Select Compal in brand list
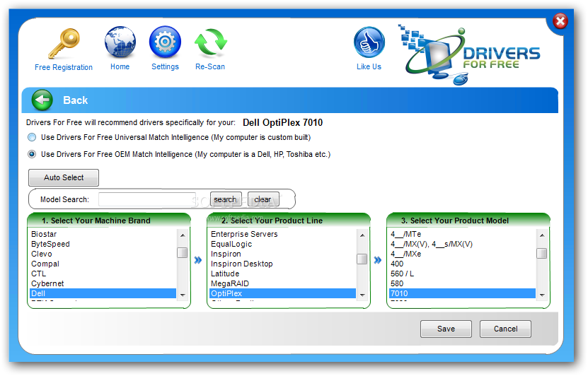The image size is (588, 376). [x=103, y=264]
